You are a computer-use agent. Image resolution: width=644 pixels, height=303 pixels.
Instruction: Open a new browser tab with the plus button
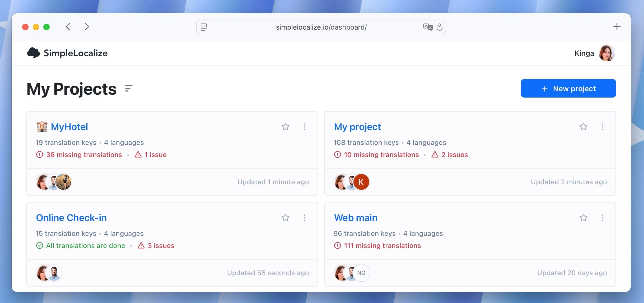pos(617,26)
